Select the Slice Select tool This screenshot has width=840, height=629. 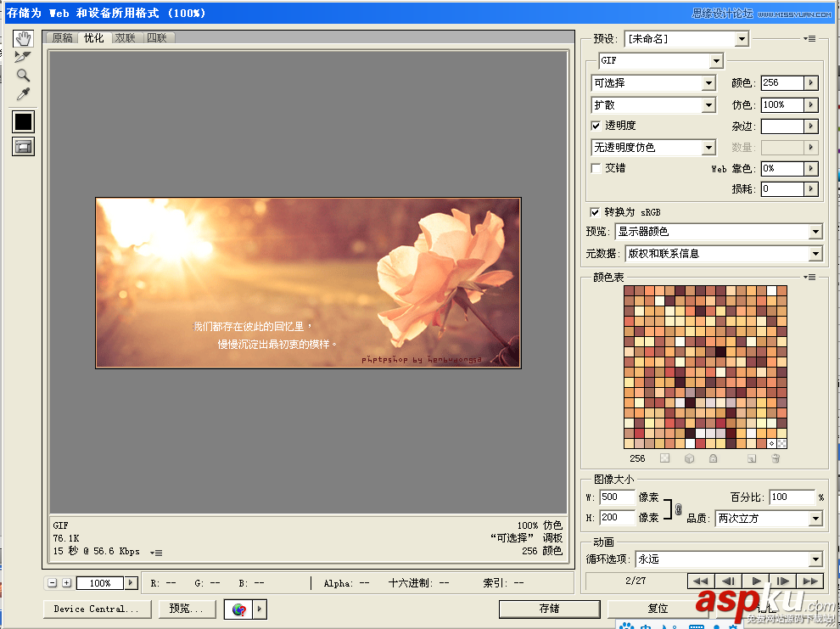coord(23,56)
